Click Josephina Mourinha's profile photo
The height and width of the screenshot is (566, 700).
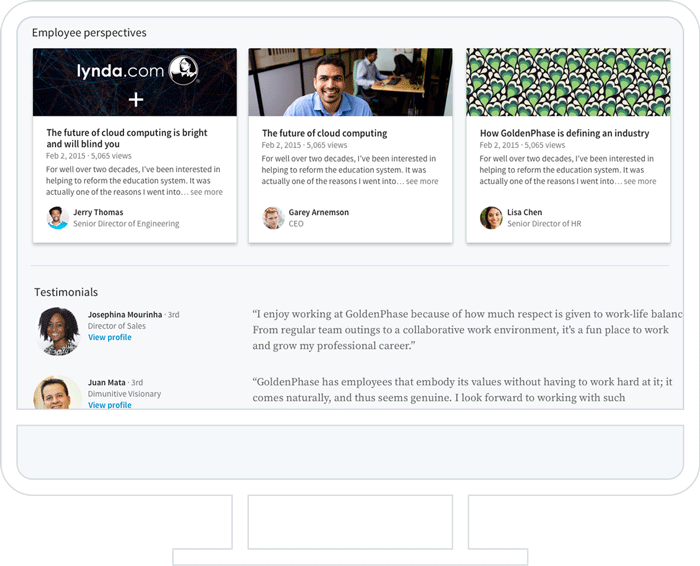tap(57, 331)
